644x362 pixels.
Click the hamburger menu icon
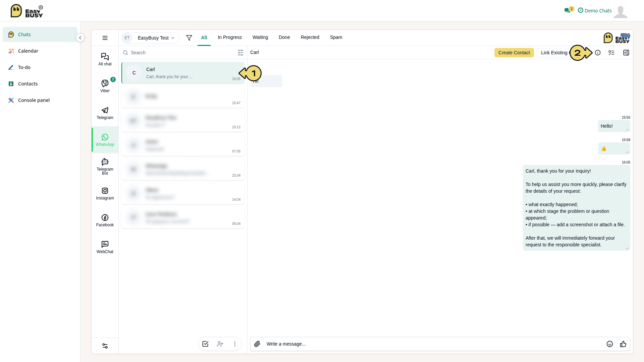[105, 38]
